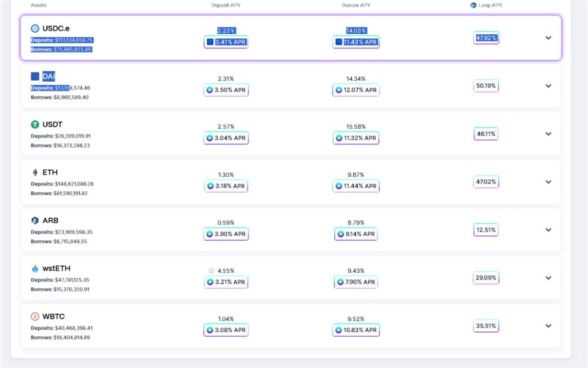Screen dimensions: 588x368
Task: Click the USDC.e token icon
Action: point(35,28)
